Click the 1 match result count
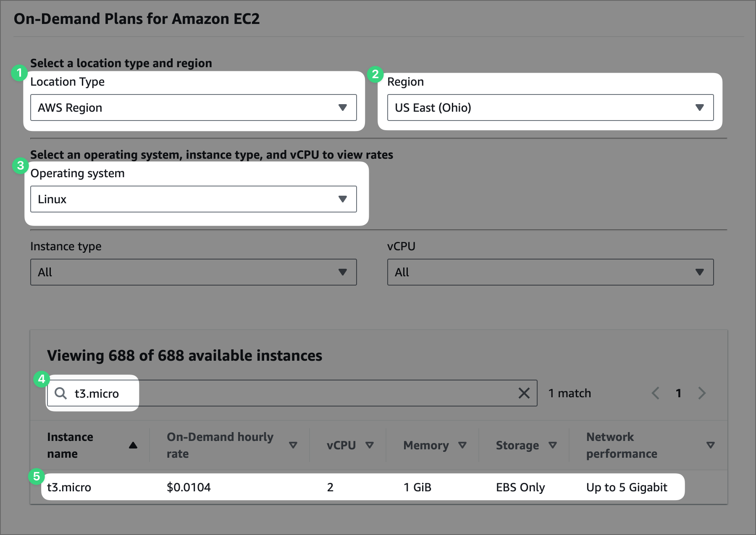The width and height of the screenshot is (756, 535). pos(570,393)
